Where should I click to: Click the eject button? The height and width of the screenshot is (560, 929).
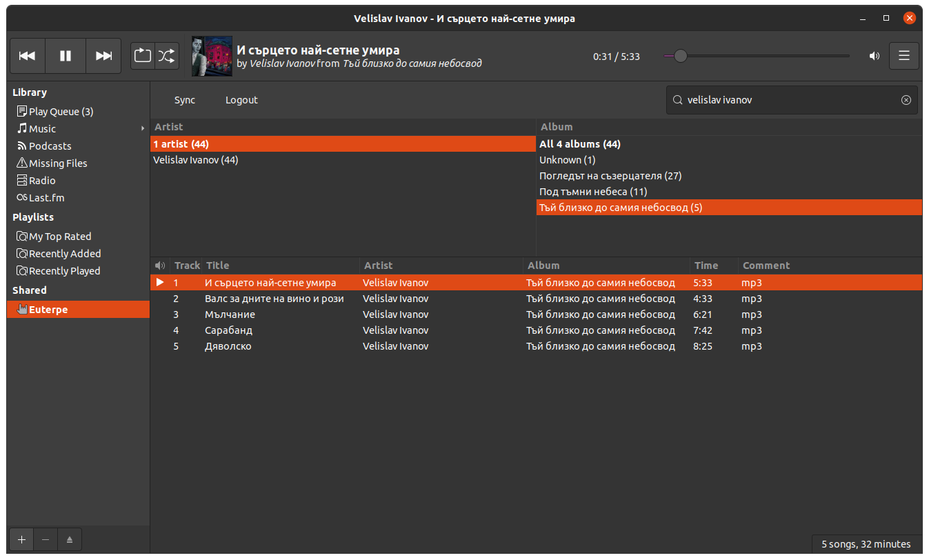pyautogui.click(x=70, y=539)
